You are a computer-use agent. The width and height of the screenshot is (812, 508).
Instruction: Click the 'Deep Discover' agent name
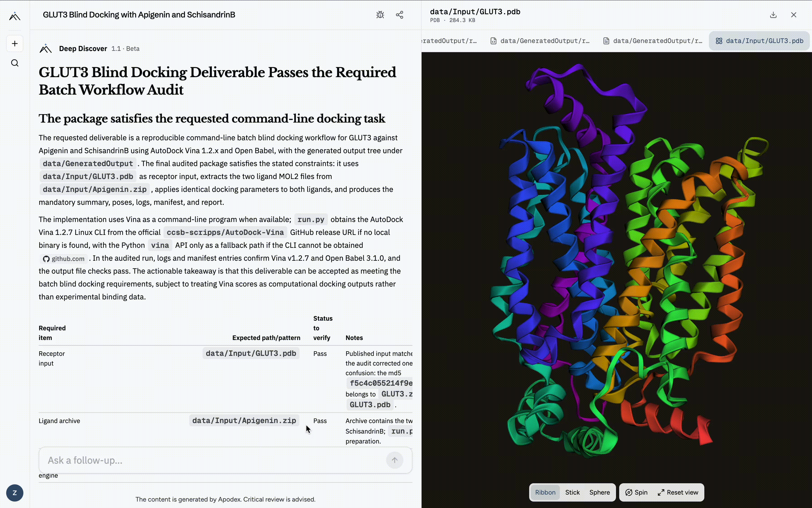83,49
